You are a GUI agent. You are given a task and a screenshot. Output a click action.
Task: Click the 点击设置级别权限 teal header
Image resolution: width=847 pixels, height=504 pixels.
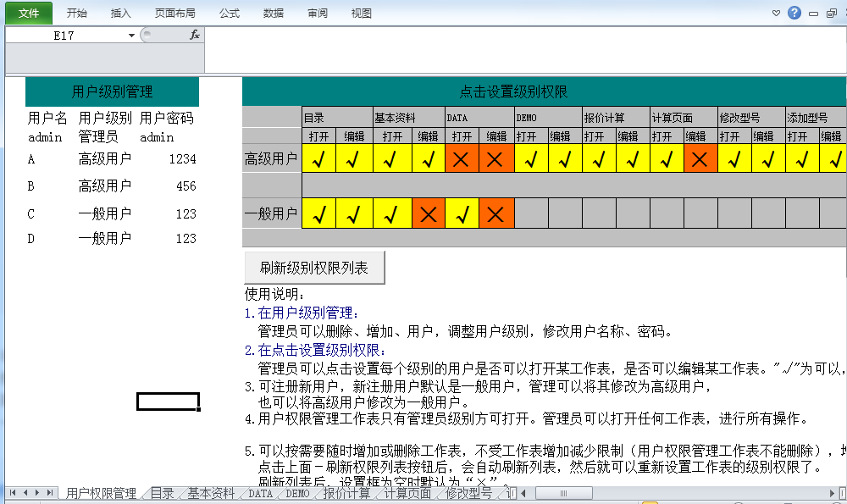click(542, 91)
